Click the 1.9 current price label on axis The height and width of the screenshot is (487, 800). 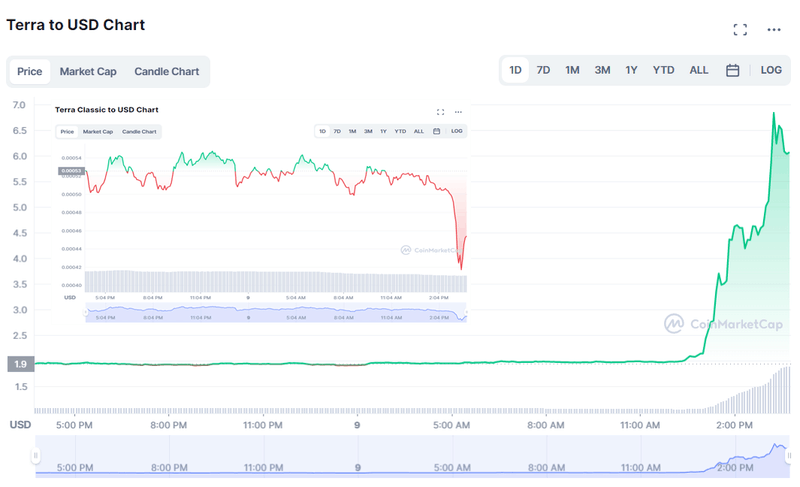point(20,364)
